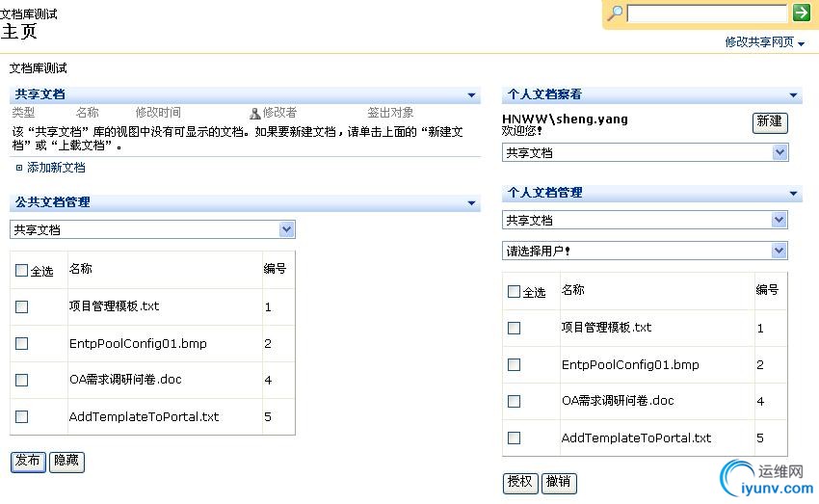Click the HNWW\sheng.yang user name
Image resolution: width=819 pixels, height=504 pixels.
pos(565,119)
